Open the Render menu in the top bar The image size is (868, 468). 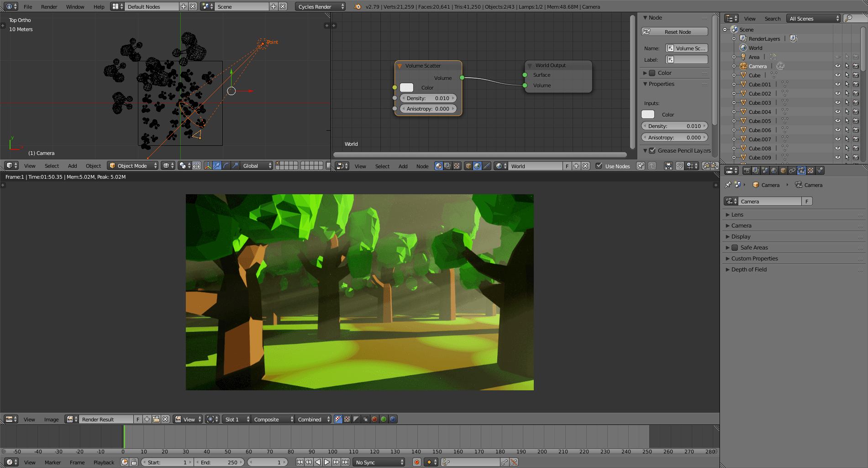pos(49,6)
